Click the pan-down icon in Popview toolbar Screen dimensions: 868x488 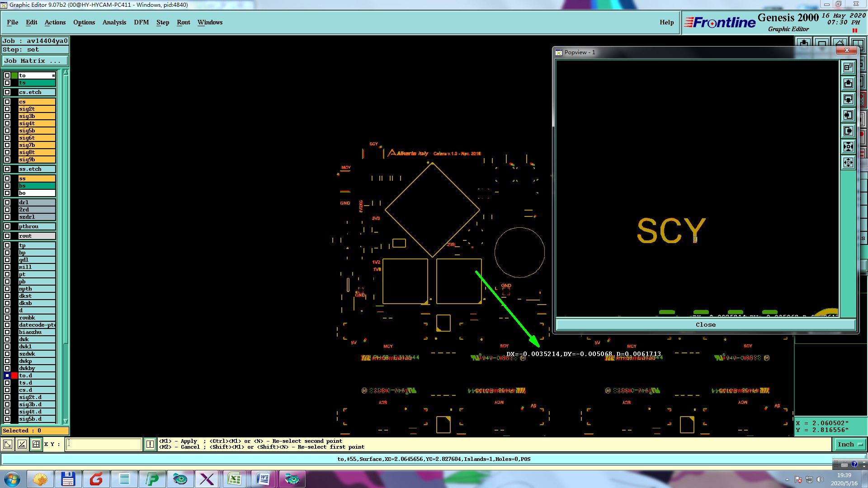[848, 99]
